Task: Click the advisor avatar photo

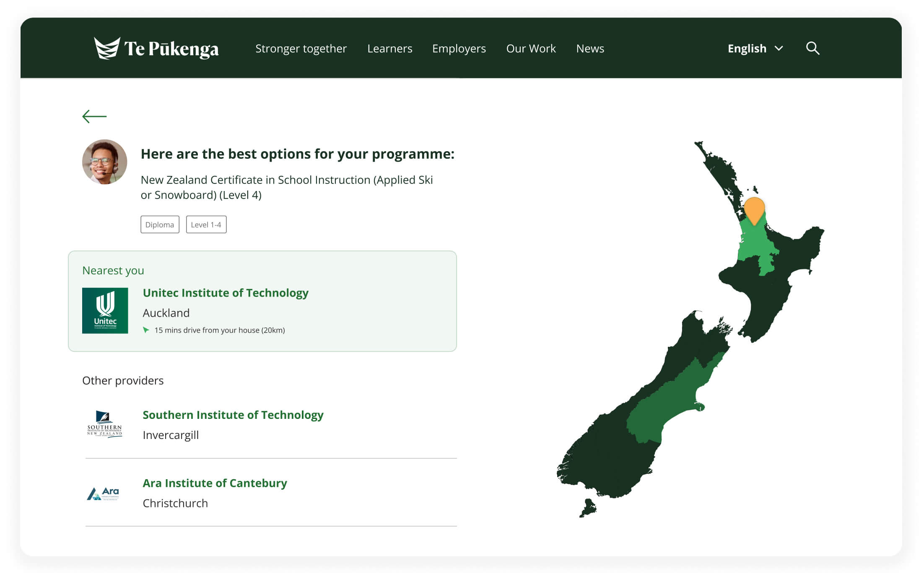Action: pyautogui.click(x=104, y=162)
